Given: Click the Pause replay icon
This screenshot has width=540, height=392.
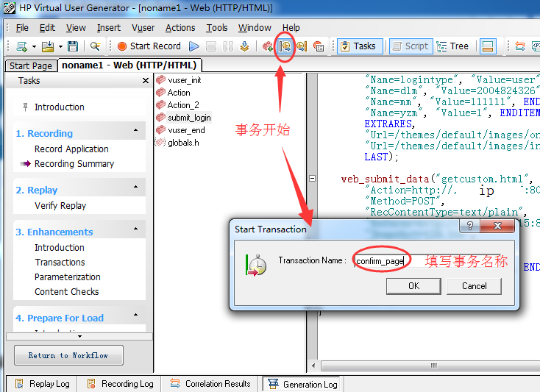Looking at the screenshot, I should 228,46.
